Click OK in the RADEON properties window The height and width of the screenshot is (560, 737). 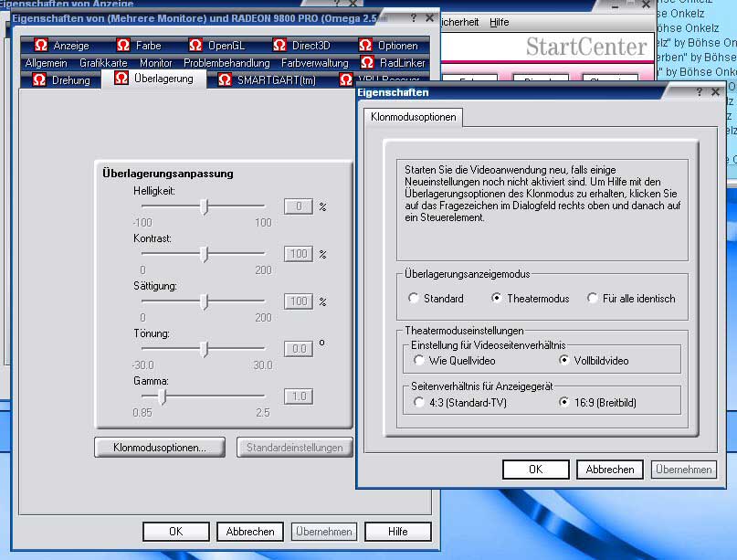[x=175, y=532]
